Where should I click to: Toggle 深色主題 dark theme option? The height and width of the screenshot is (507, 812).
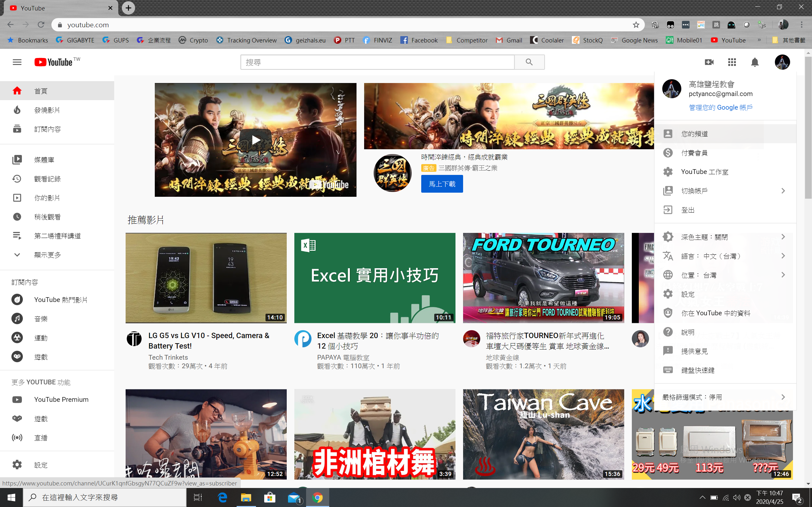click(725, 237)
